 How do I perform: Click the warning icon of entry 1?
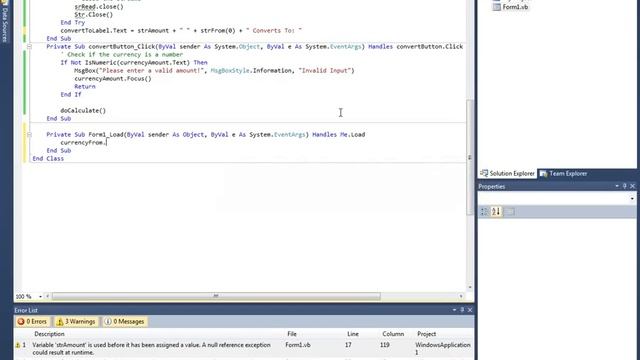coord(18,345)
